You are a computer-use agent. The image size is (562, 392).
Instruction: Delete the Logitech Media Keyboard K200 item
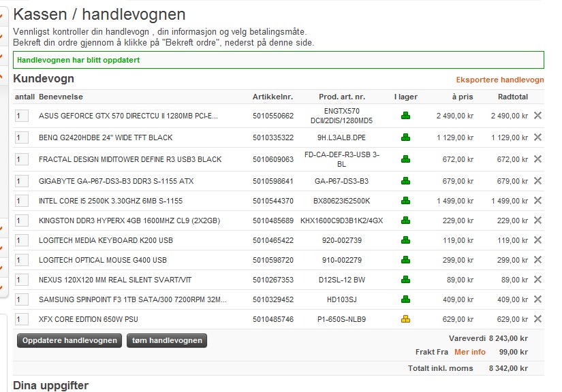[537, 240]
